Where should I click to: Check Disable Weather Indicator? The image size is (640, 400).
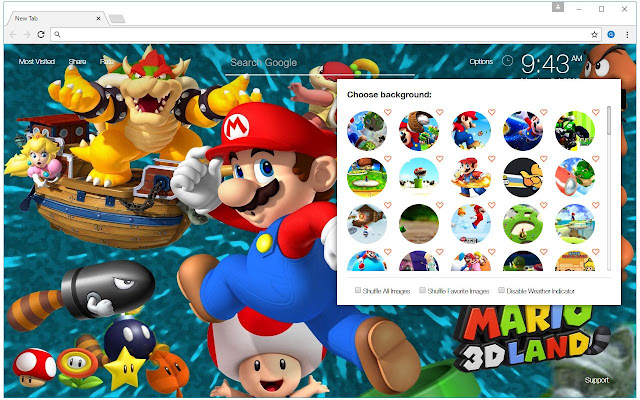pos(501,290)
